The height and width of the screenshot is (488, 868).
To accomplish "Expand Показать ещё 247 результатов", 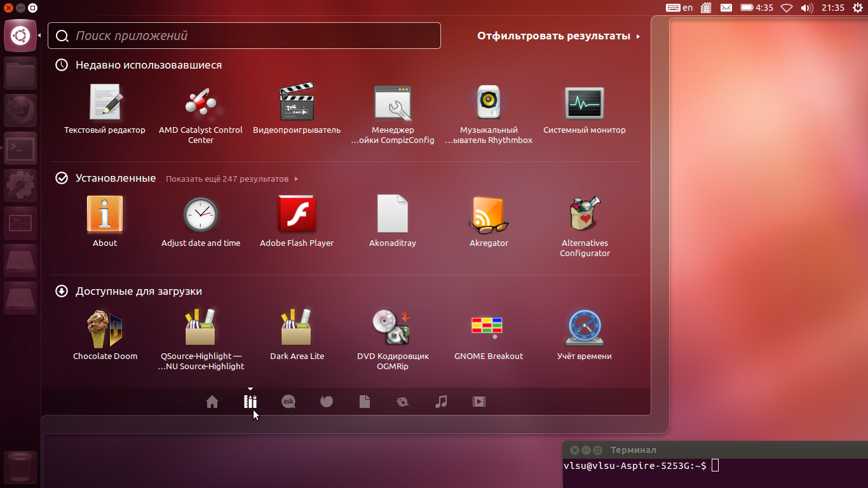I will click(232, 179).
